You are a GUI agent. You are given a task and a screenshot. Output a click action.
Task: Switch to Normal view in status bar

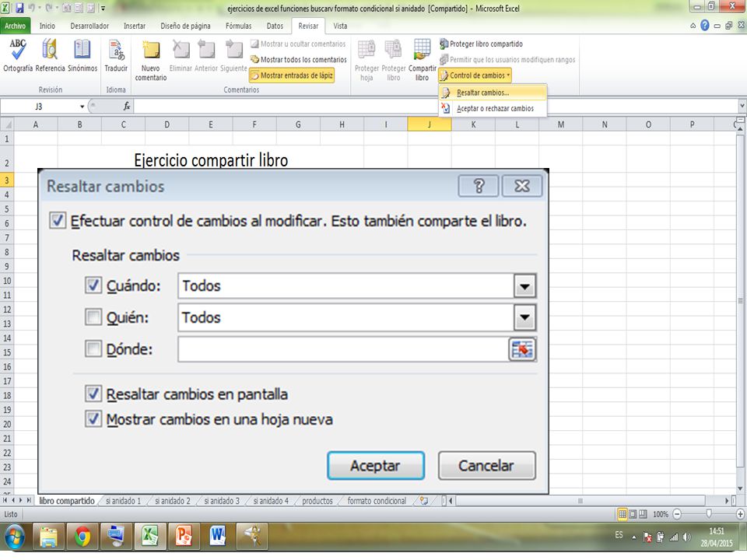[622, 514]
